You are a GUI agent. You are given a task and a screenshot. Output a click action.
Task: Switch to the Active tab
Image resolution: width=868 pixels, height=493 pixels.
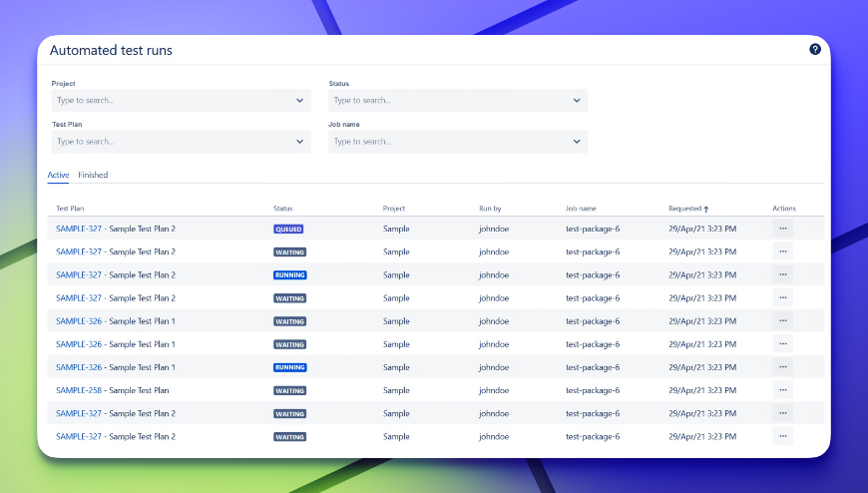pos(58,175)
